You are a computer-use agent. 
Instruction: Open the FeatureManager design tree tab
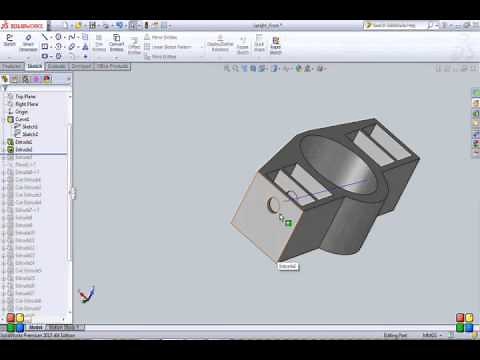click(x=5, y=79)
